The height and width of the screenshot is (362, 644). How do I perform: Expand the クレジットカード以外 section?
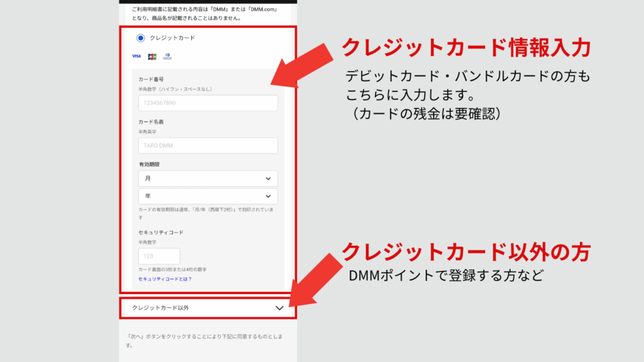click(208, 308)
